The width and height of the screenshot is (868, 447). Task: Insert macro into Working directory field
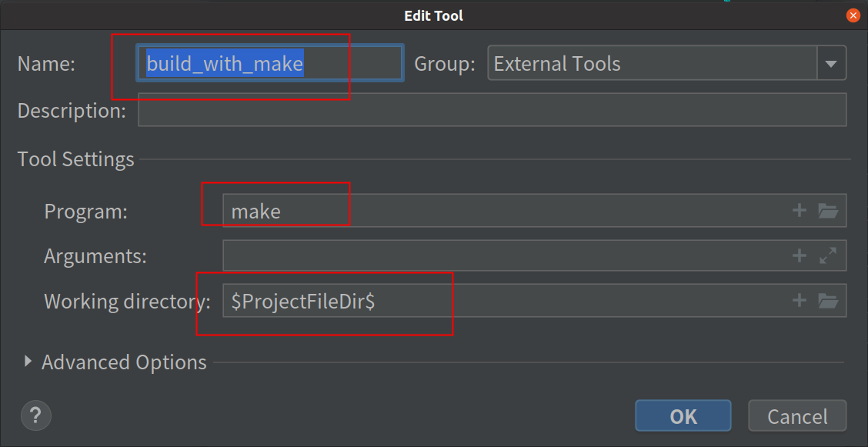(x=799, y=300)
